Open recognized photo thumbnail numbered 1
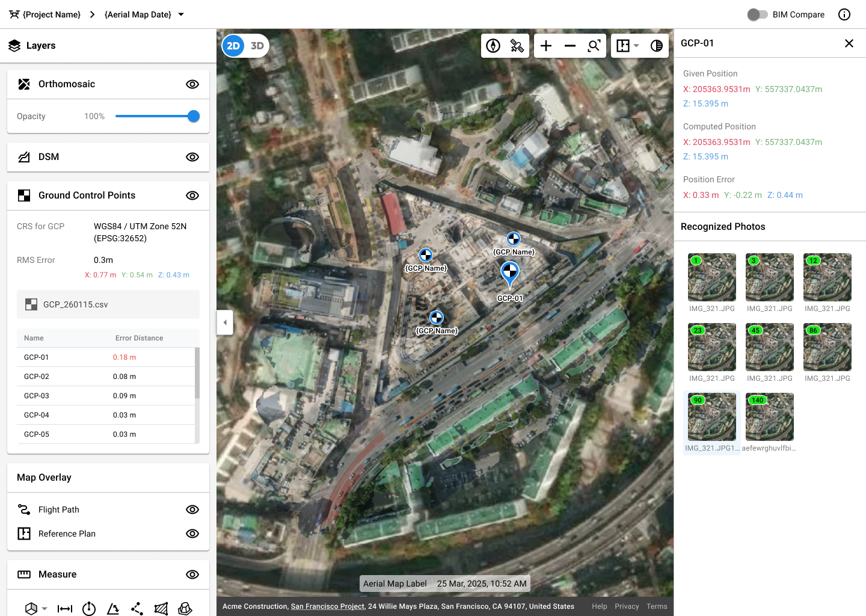Viewport: 866px width, 616px height. (x=712, y=277)
